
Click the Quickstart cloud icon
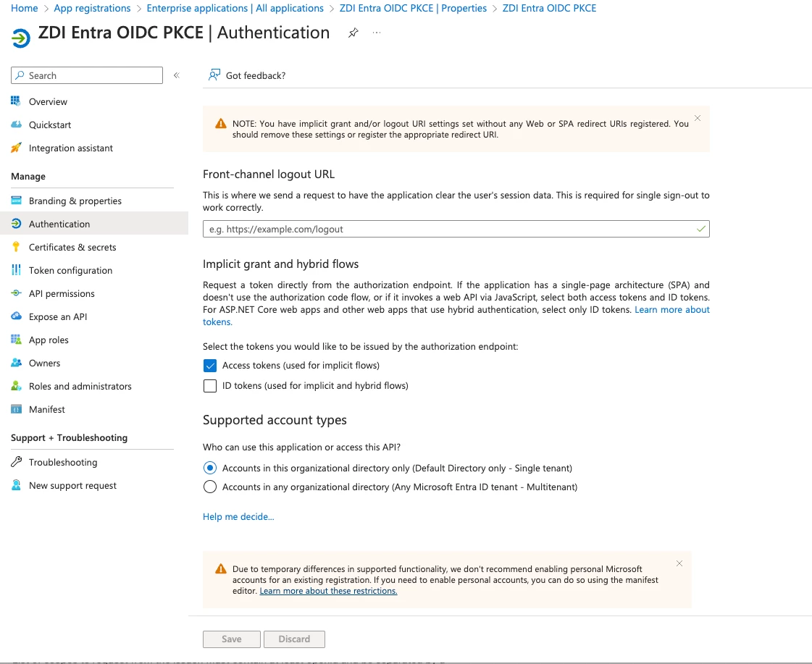pyautogui.click(x=16, y=125)
